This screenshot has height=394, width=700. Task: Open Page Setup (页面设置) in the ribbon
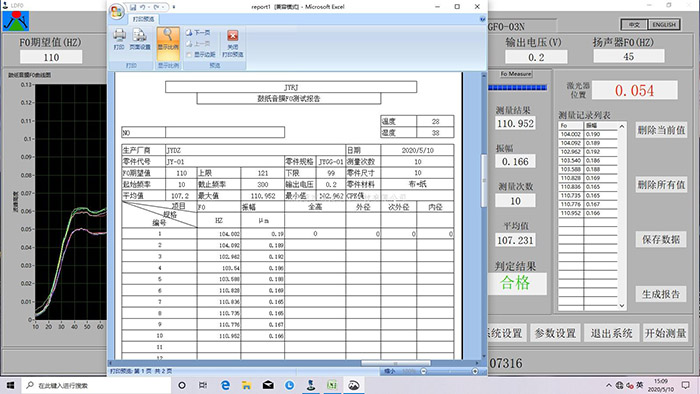[x=140, y=39]
